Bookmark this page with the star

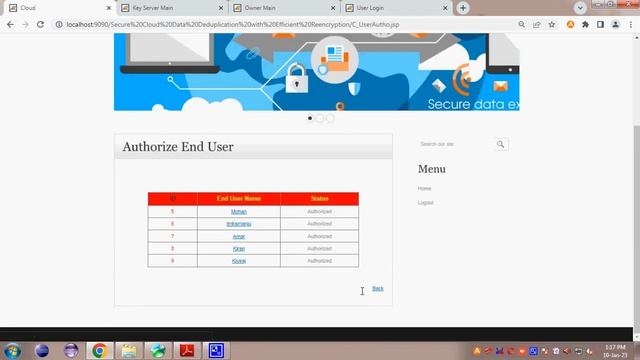[x=552, y=24]
